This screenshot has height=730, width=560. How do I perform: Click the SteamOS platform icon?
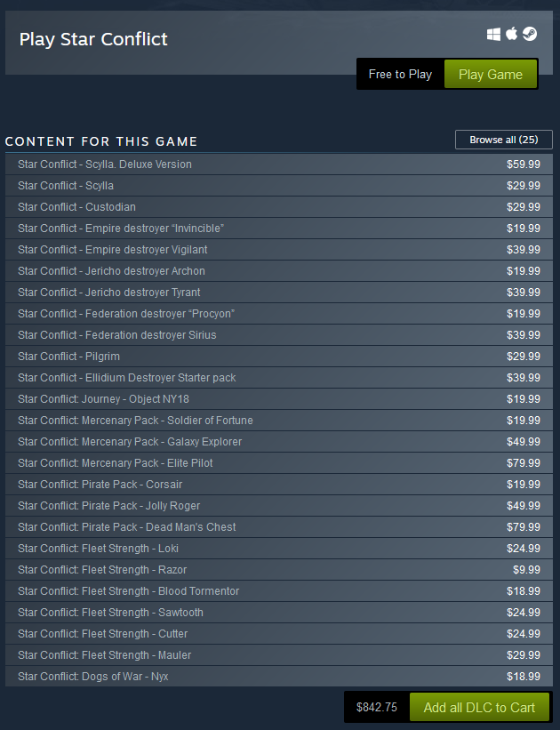[x=530, y=34]
